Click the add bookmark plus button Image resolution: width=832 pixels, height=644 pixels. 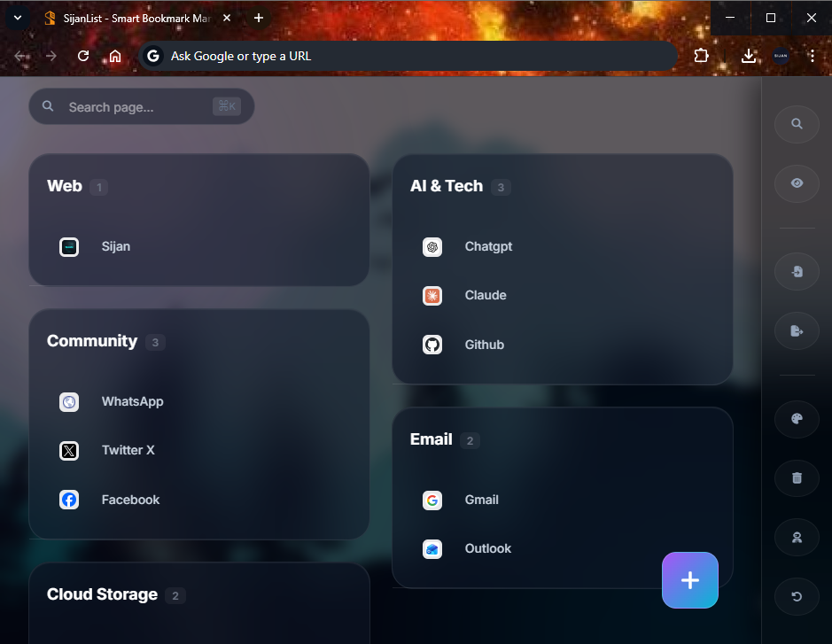689,580
